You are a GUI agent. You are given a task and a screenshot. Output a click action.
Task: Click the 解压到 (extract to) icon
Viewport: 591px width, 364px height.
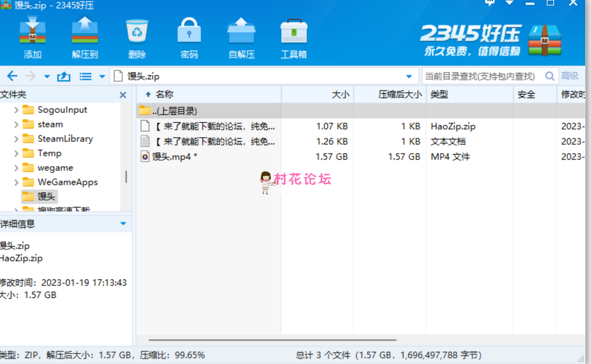[85, 31]
